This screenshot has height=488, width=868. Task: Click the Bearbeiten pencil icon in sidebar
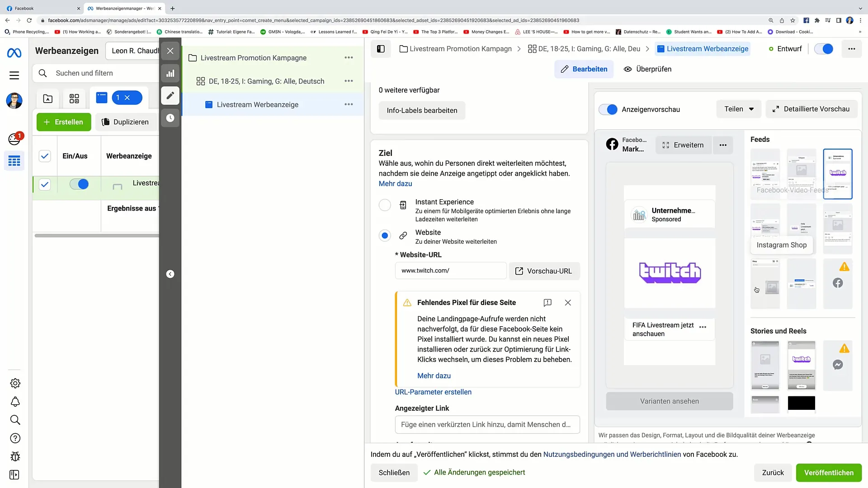tap(171, 96)
